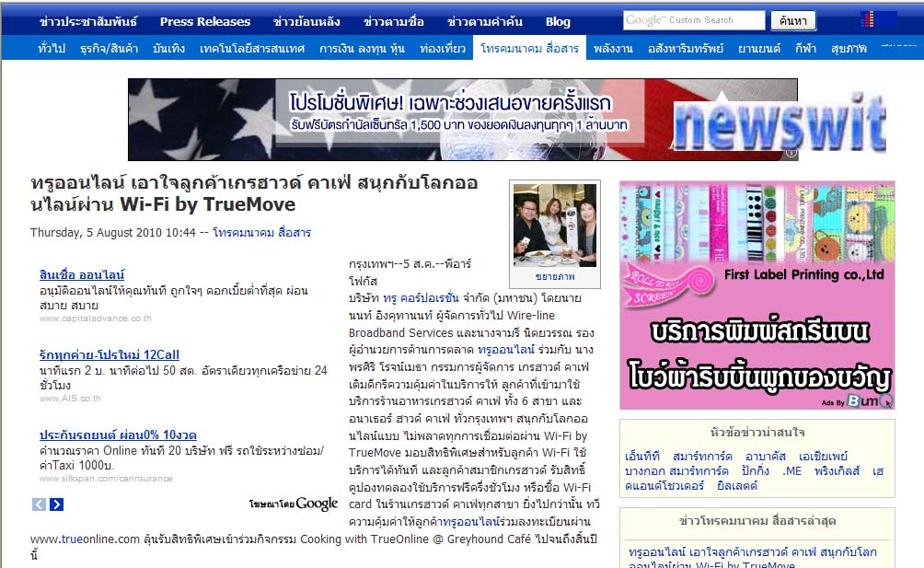Select the สุขภาพ category tab
Image resolution: width=924 pixels, height=568 pixels.
pyautogui.click(x=849, y=48)
